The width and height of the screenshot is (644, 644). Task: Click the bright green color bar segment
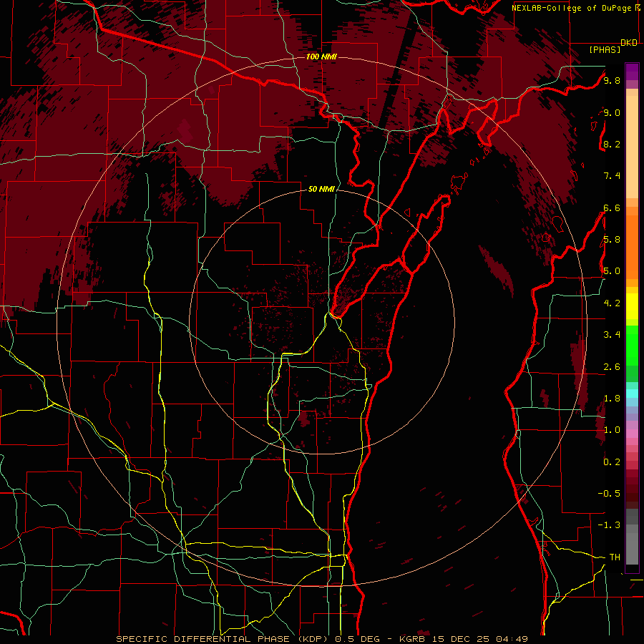[x=632, y=345]
